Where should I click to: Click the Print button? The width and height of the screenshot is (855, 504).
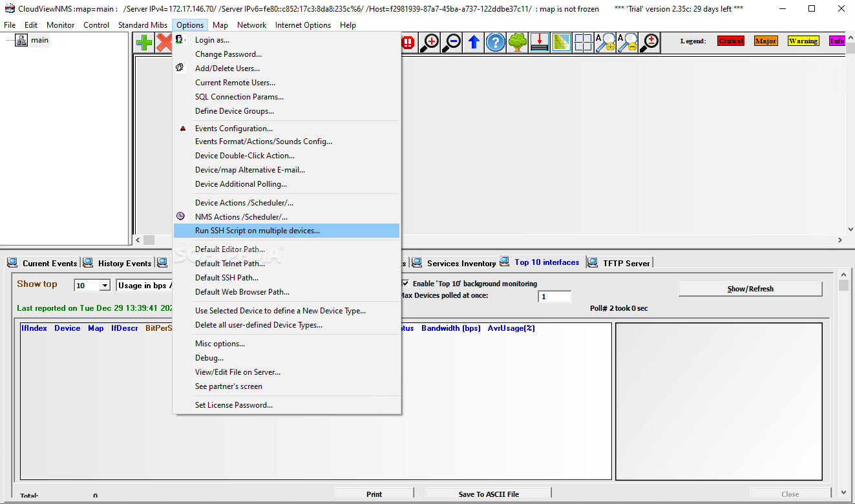click(x=374, y=494)
